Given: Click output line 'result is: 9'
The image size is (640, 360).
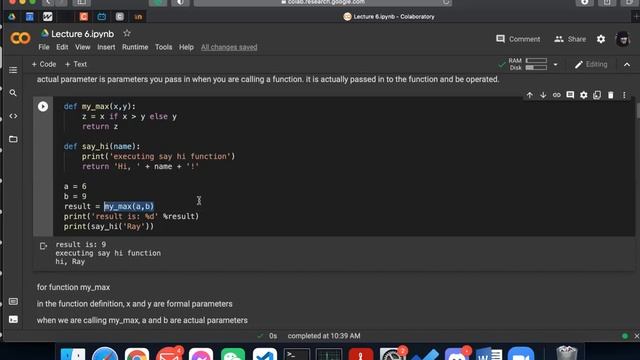Looking at the screenshot, I should [x=81, y=244].
